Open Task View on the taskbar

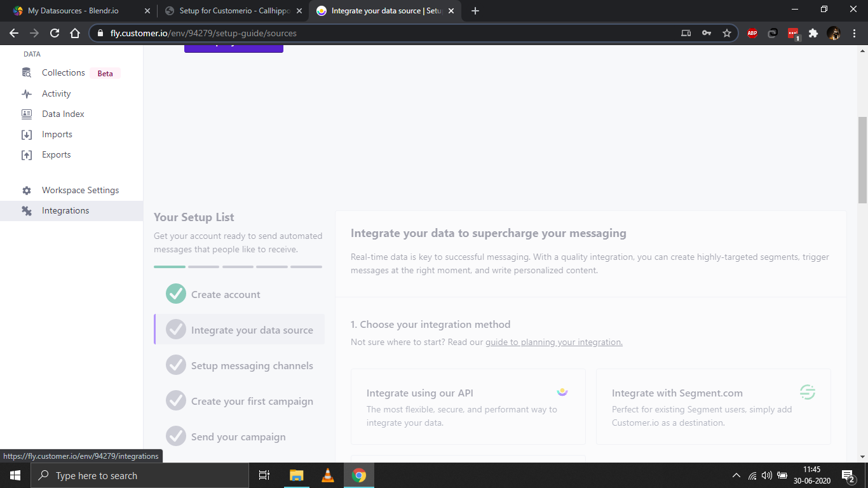click(x=264, y=475)
